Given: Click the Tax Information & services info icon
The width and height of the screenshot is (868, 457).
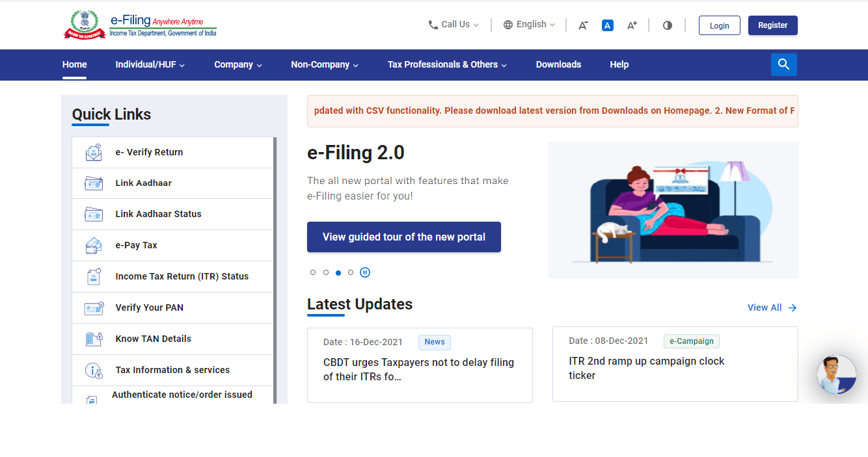Looking at the screenshot, I should 94,370.
